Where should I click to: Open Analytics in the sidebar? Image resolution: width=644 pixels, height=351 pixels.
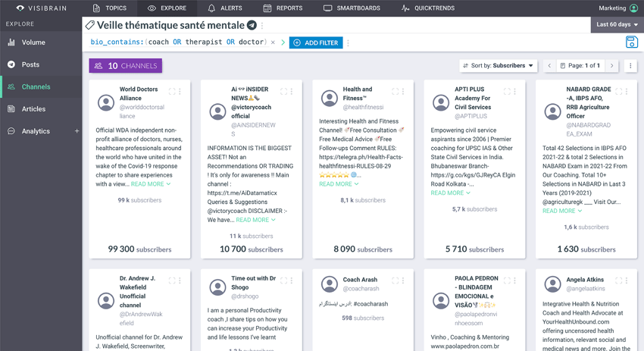[36, 131]
